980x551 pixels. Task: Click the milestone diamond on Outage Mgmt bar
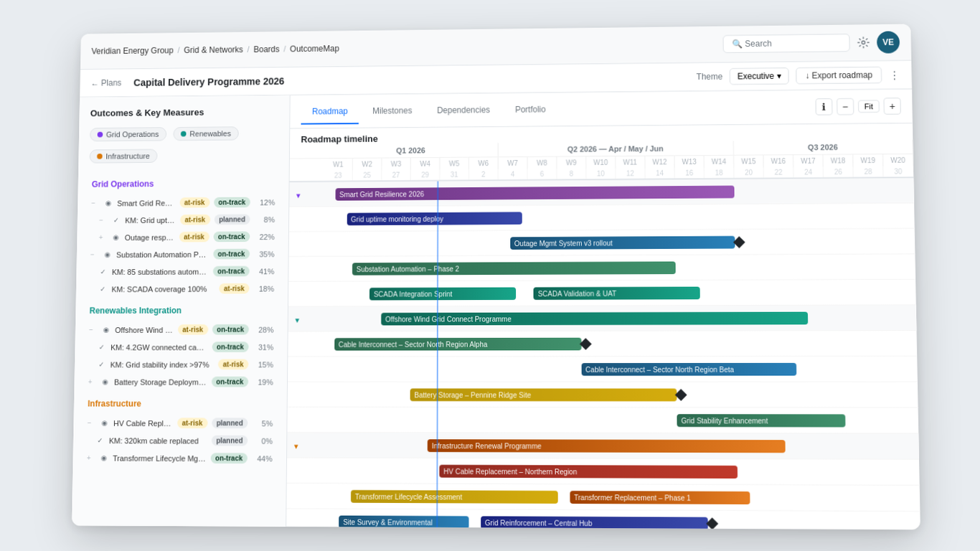tap(739, 242)
